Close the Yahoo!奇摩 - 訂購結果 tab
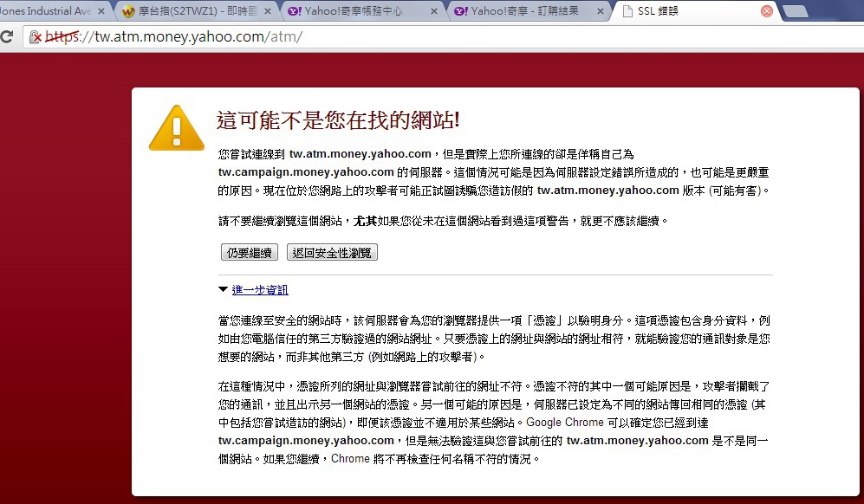 pos(600,11)
